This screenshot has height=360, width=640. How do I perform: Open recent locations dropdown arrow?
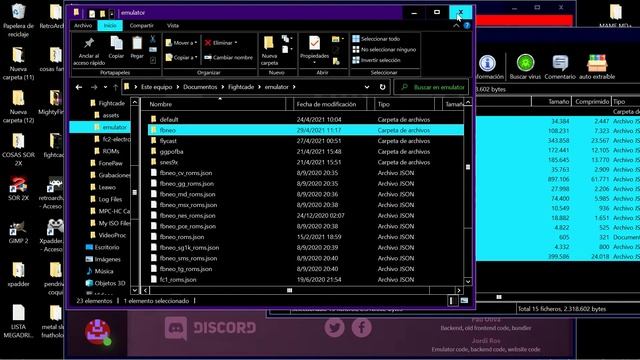pyautogui.click(x=105, y=87)
